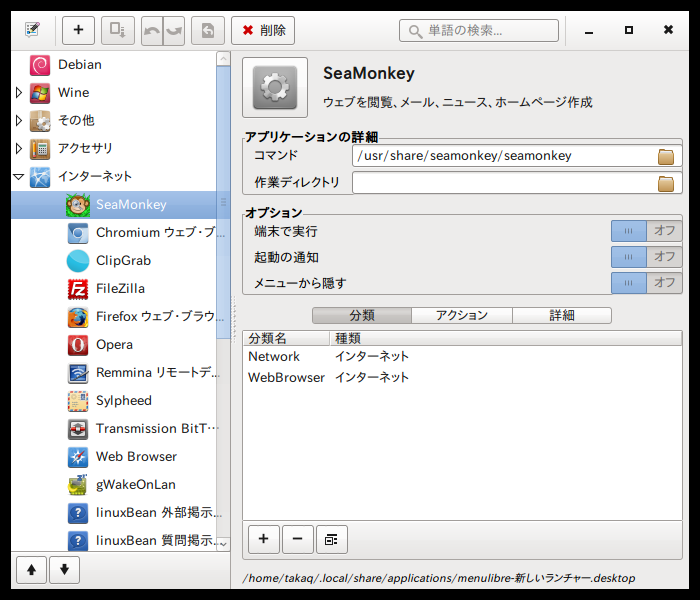Select the ClipGrab launcher
The height and width of the screenshot is (600, 700).
pyautogui.click(x=114, y=261)
